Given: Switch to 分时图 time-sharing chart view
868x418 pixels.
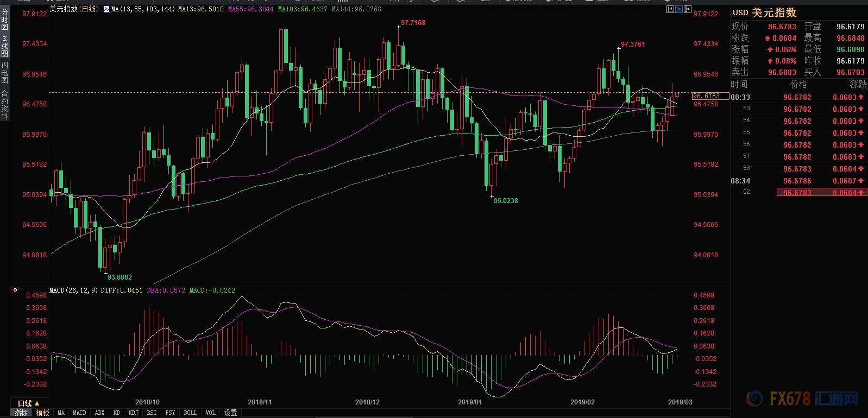Looking at the screenshot, I should [x=4, y=20].
